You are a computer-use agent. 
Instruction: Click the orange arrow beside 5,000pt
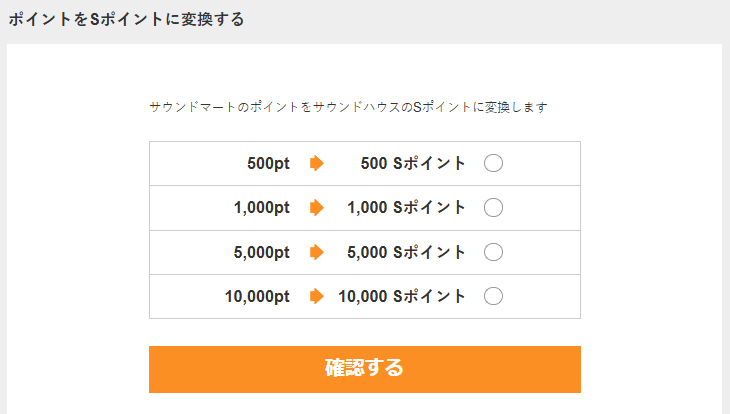pos(317,252)
